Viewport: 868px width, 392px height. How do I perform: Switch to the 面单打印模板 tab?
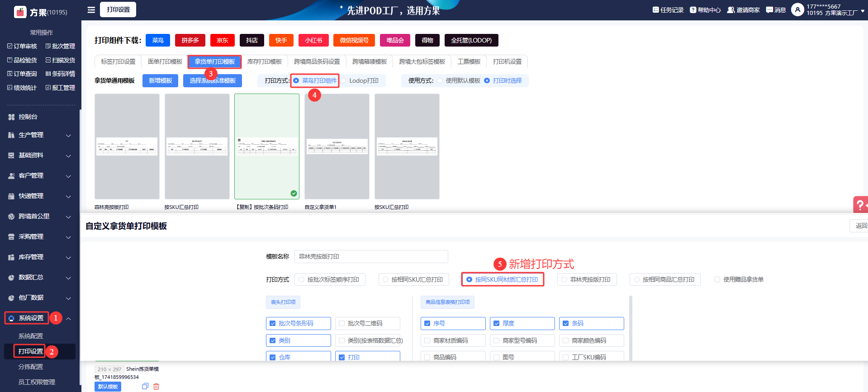tap(165, 61)
